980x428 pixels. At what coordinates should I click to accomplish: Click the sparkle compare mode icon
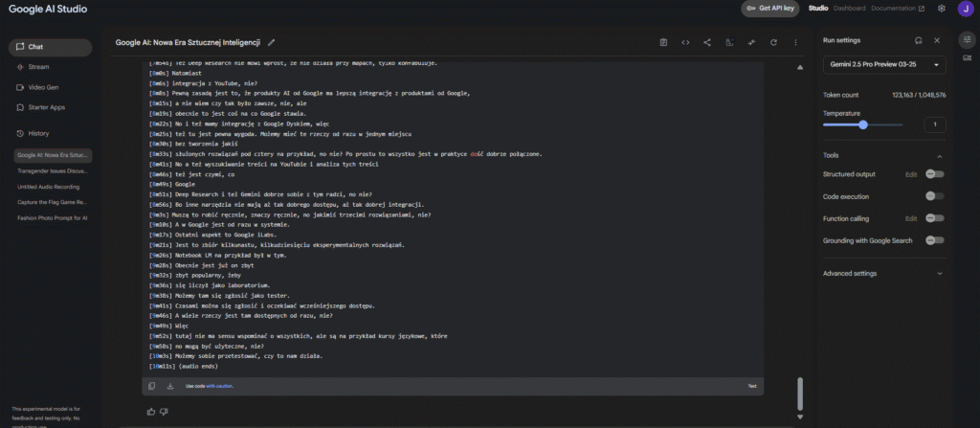point(751,42)
